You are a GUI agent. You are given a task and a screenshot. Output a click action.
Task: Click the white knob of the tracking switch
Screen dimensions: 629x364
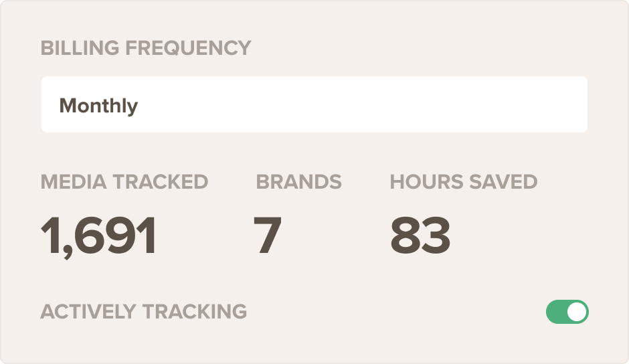click(577, 312)
